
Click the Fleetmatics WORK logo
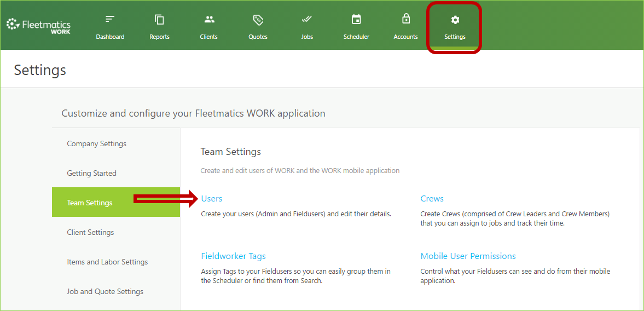pyautogui.click(x=38, y=26)
